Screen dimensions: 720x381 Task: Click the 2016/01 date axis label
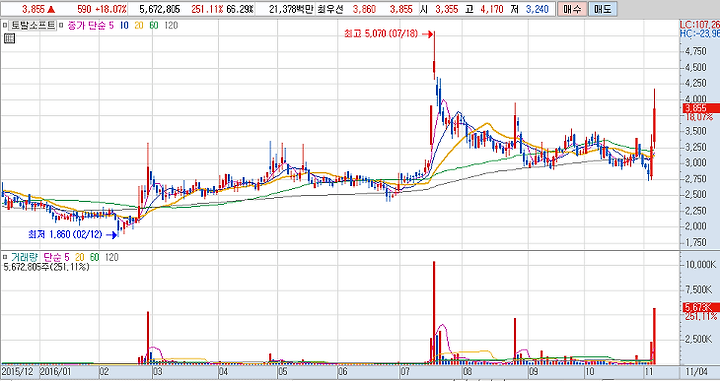point(56,371)
